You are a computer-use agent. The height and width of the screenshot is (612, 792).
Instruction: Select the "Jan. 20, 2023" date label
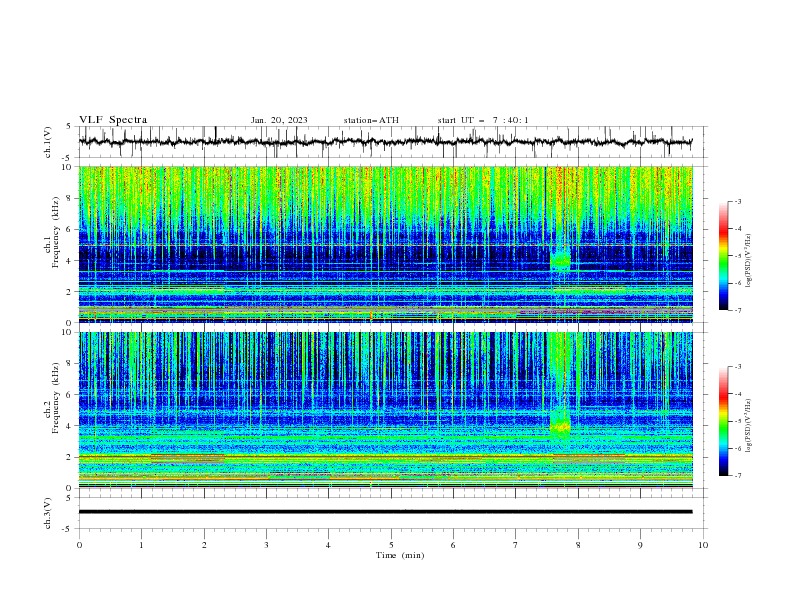279,120
